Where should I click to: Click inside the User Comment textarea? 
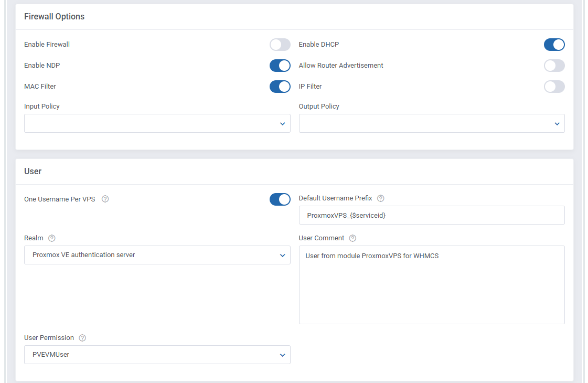432,285
